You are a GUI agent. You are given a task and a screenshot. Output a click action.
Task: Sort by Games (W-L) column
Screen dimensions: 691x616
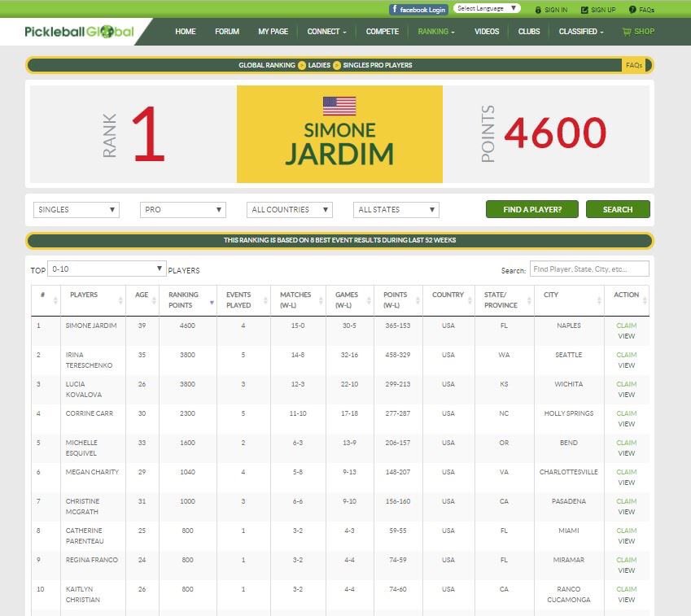point(349,300)
